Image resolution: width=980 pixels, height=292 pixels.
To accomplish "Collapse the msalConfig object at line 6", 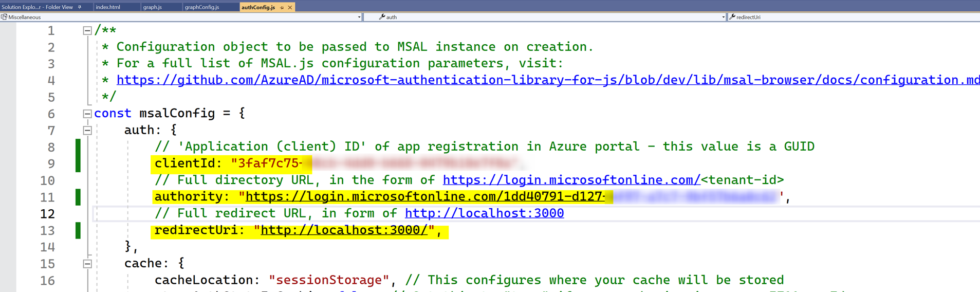I will [x=87, y=114].
